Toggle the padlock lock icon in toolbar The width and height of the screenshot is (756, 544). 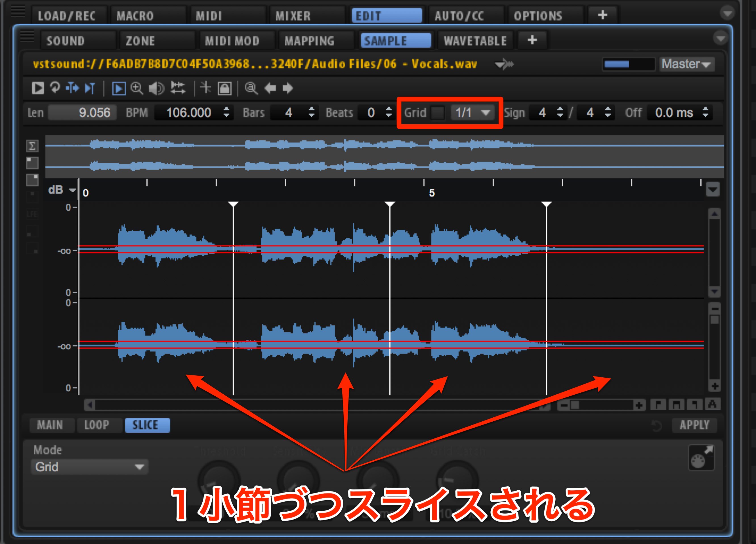pyautogui.click(x=225, y=88)
